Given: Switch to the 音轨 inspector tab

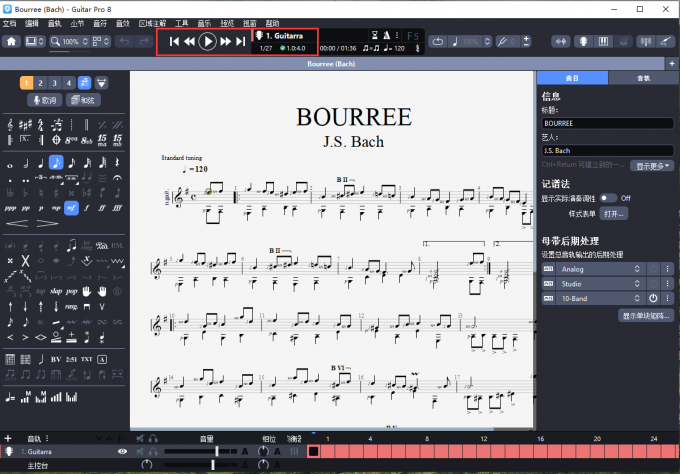Looking at the screenshot, I should pos(644,78).
